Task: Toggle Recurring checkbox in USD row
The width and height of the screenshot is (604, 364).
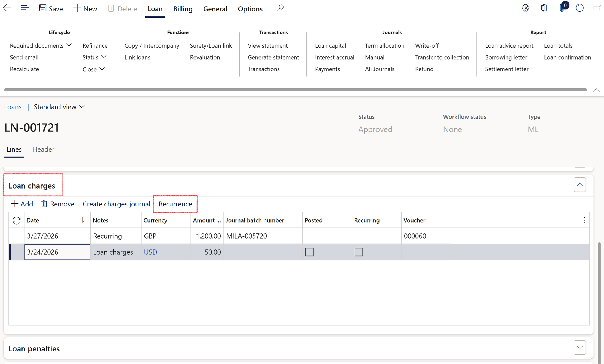Action: pos(359,252)
